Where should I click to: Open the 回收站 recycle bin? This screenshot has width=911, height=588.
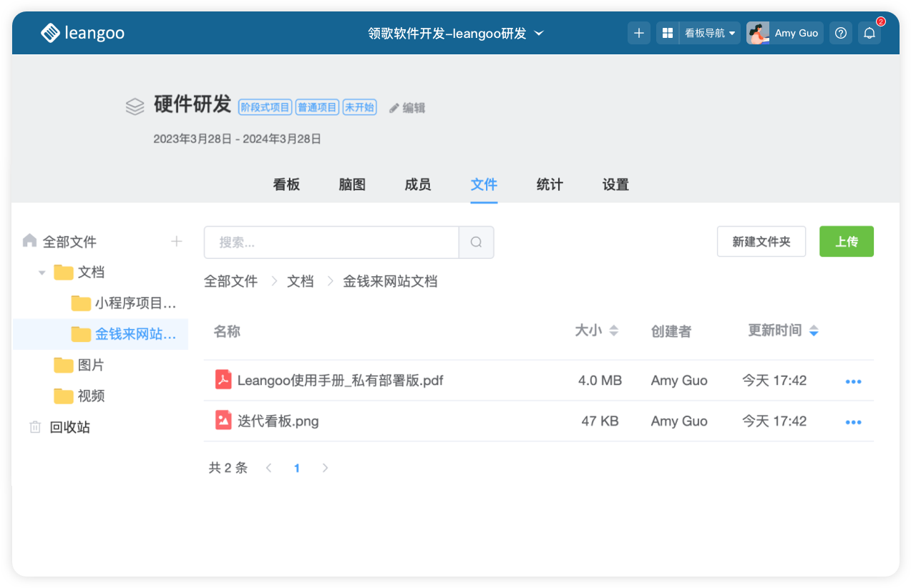[x=69, y=427]
